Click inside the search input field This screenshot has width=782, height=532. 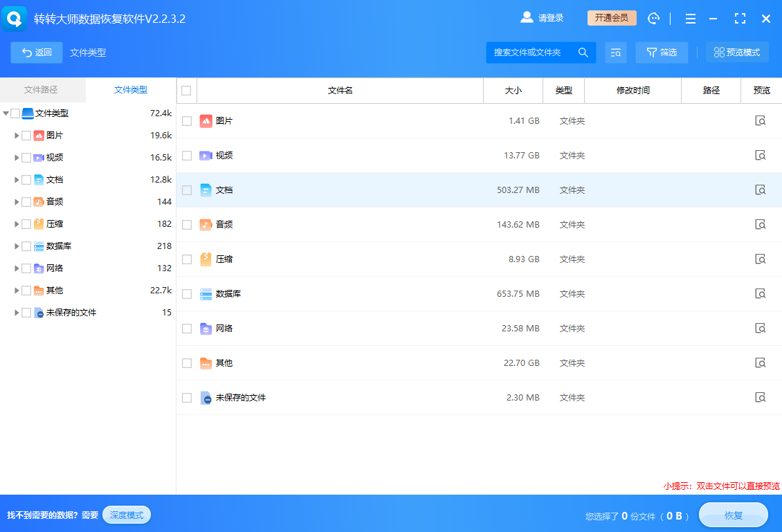tap(533, 52)
